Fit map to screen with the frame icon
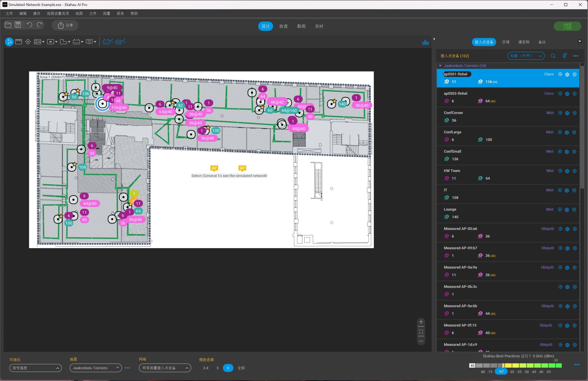 [421, 332]
